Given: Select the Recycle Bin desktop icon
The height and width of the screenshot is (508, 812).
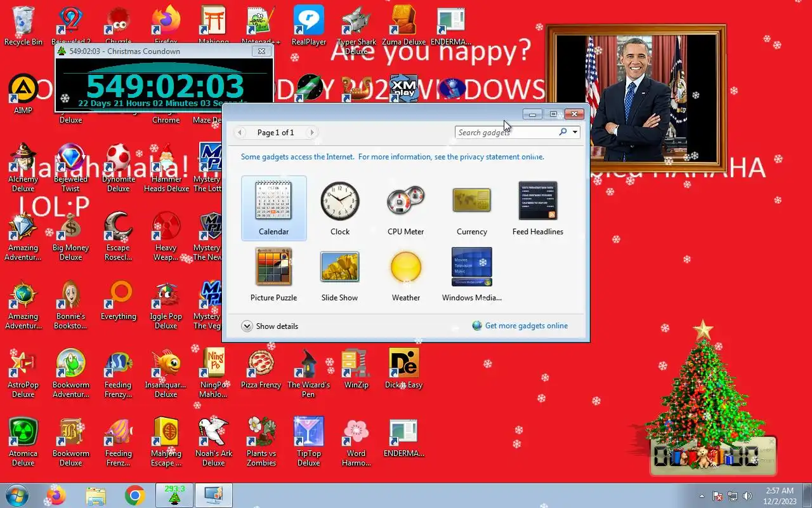Looking at the screenshot, I should click(x=23, y=26).
